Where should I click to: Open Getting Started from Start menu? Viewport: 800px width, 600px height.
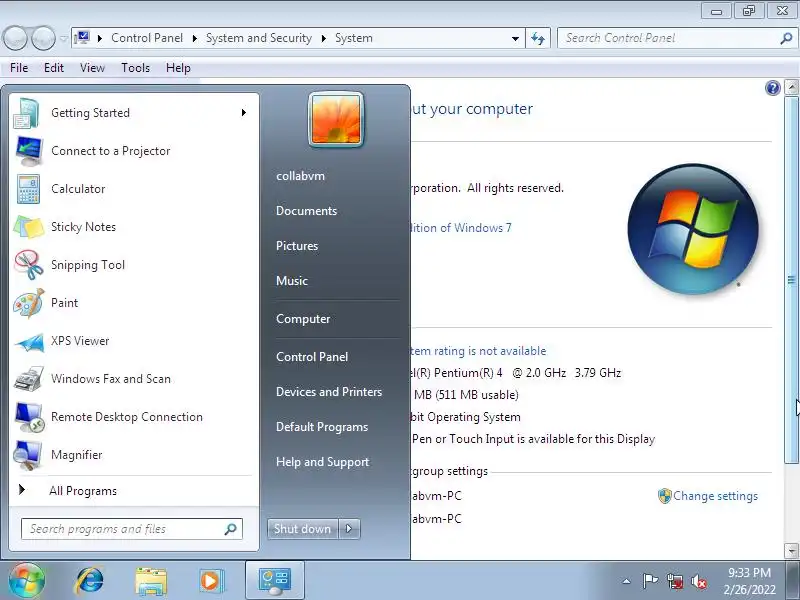click(133, 113)
